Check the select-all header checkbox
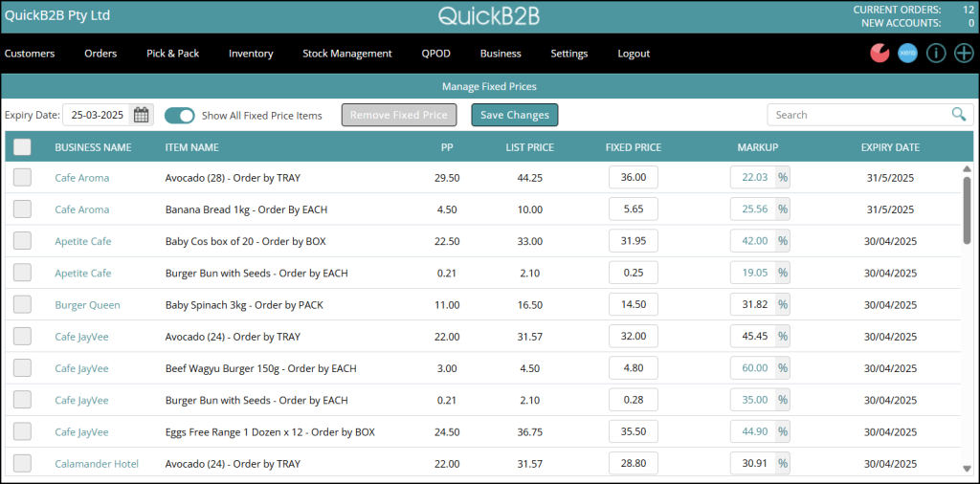Screen dimensions: 980x484 (x=23, y=146)
